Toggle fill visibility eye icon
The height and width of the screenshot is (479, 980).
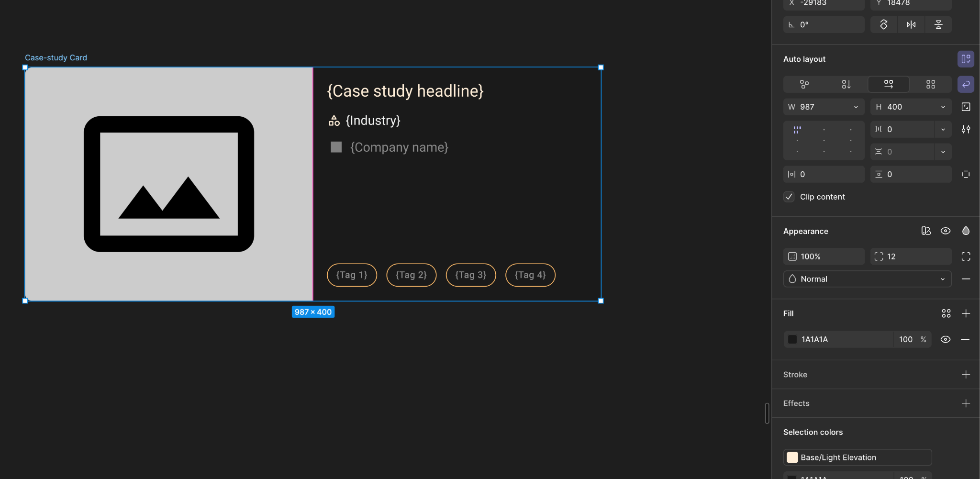click(946, 339)
